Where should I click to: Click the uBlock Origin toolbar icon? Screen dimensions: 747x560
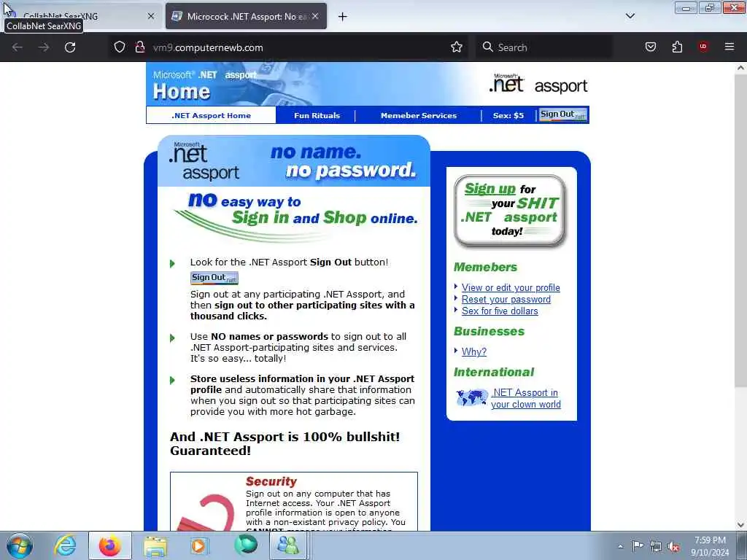pos(703,47)
